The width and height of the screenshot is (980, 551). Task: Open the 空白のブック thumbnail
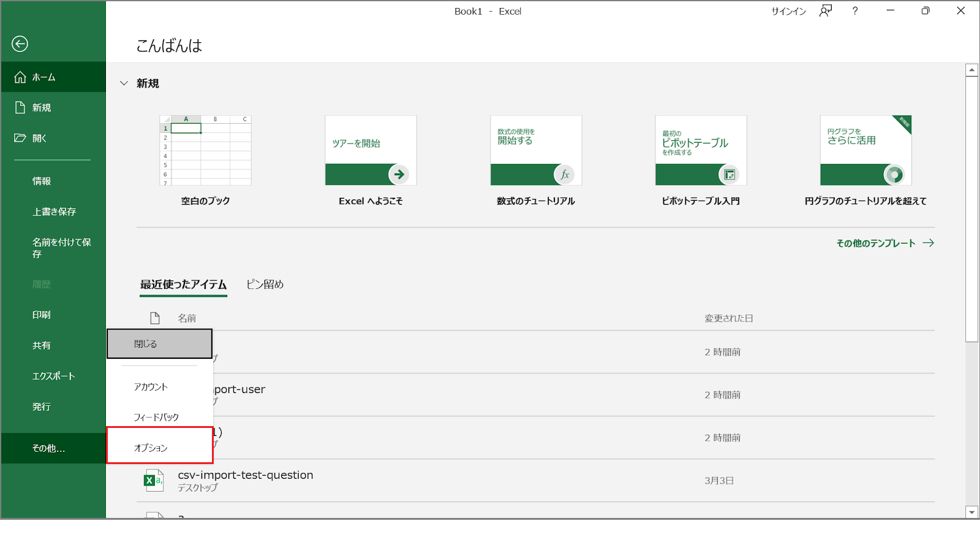pyautogui.click(x=205, y=150)
